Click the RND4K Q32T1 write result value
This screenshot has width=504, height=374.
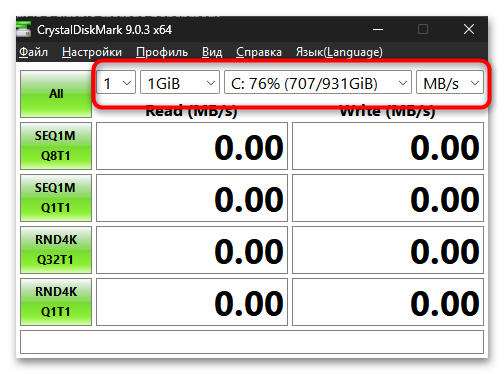388,250
